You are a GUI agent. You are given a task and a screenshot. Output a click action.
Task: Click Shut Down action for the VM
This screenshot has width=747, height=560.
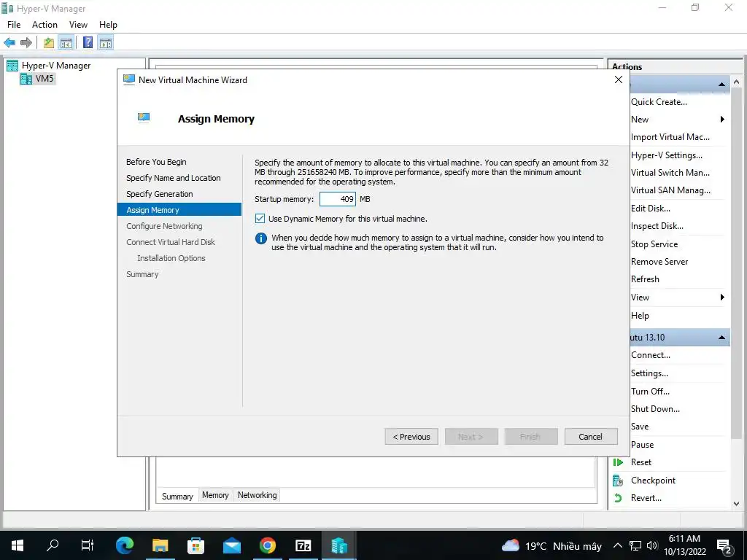point(655,409)
